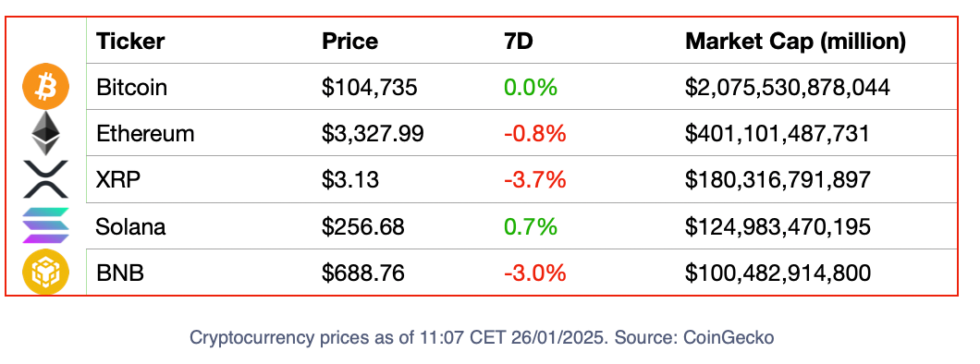
Task: Select the Ticker column header
Action: tap(130, 42)
